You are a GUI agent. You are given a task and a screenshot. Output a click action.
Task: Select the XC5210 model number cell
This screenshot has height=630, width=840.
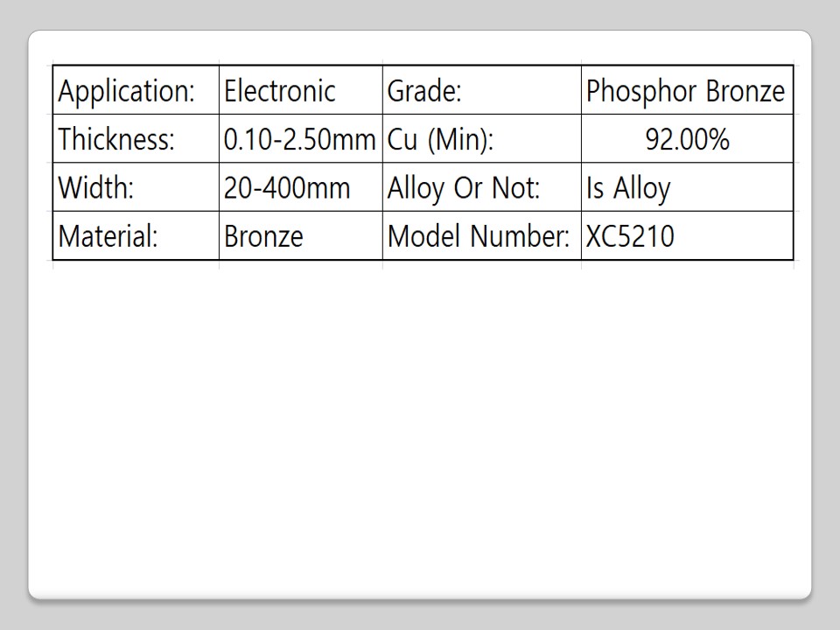pyautogui.click(x=630, y=236)
